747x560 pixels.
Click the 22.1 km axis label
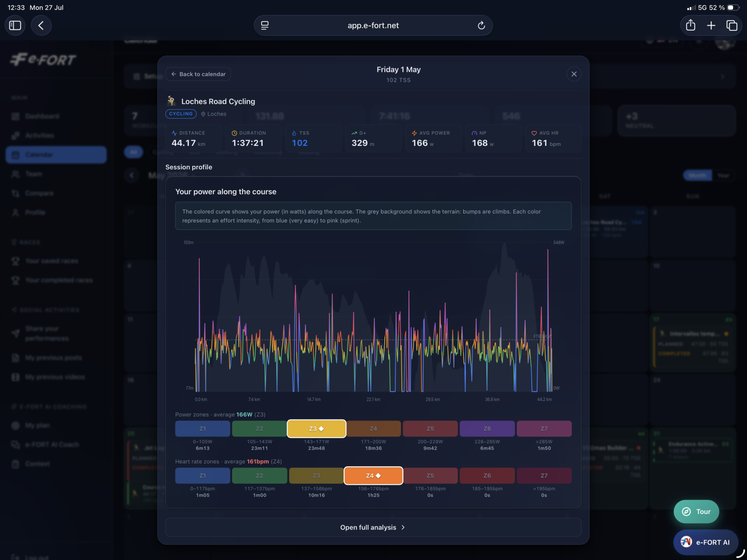click(x=373, y=400)
